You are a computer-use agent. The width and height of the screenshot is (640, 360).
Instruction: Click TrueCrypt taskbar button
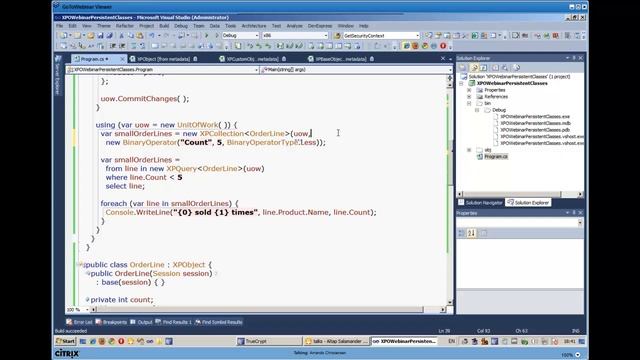click(269, 341)
